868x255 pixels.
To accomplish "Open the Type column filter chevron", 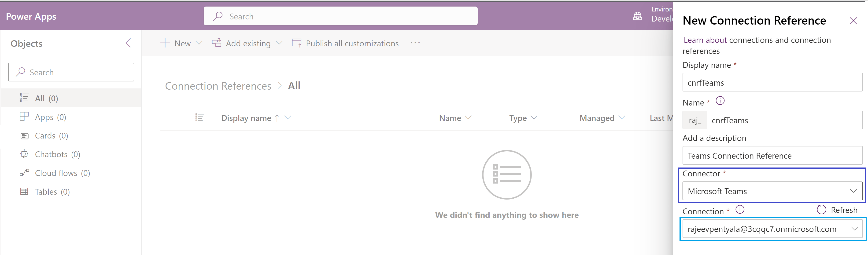I will [534, 118].
